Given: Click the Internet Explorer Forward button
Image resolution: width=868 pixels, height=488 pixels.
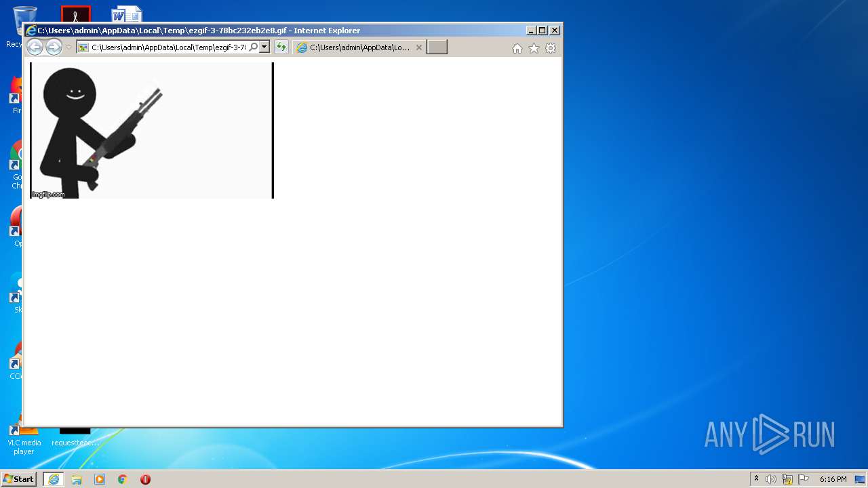Looking at the screenshot, I should pyautogui.click(x=54, y=47).
